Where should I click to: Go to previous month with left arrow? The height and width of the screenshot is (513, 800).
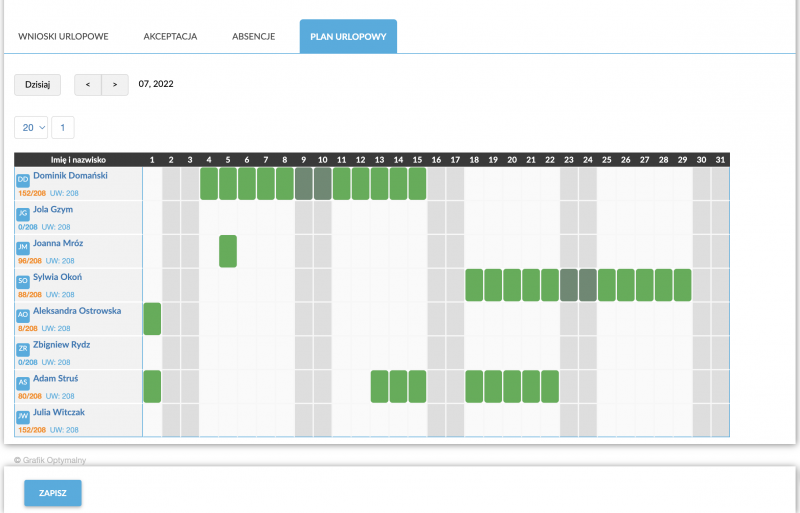tap(88, 85)
